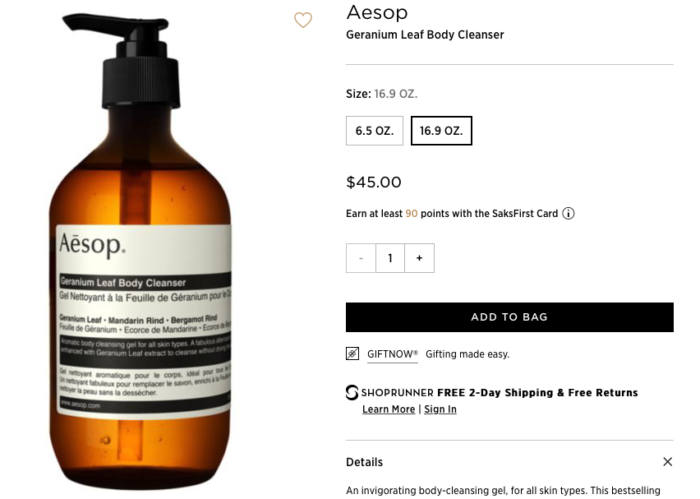This screenshot has width=700, height=499.
Task: Click the ShopRunner Sign In link
Action: point(440,409)
